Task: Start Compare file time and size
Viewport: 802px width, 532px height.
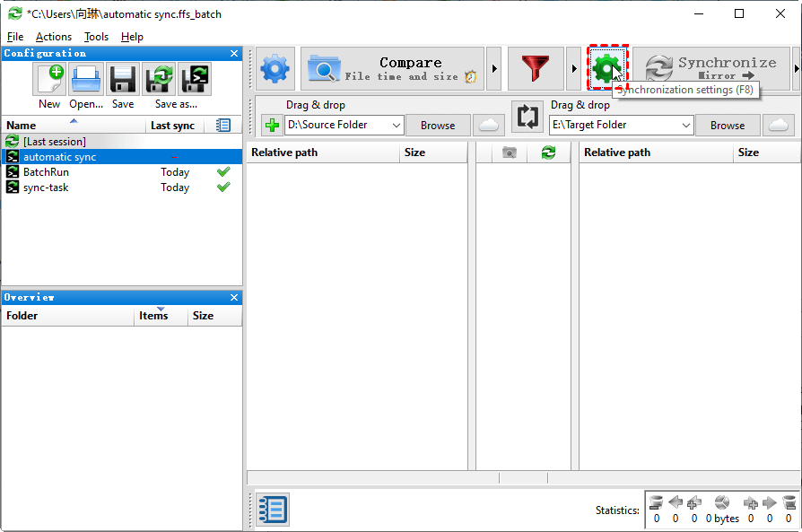Action: [392, 68]
